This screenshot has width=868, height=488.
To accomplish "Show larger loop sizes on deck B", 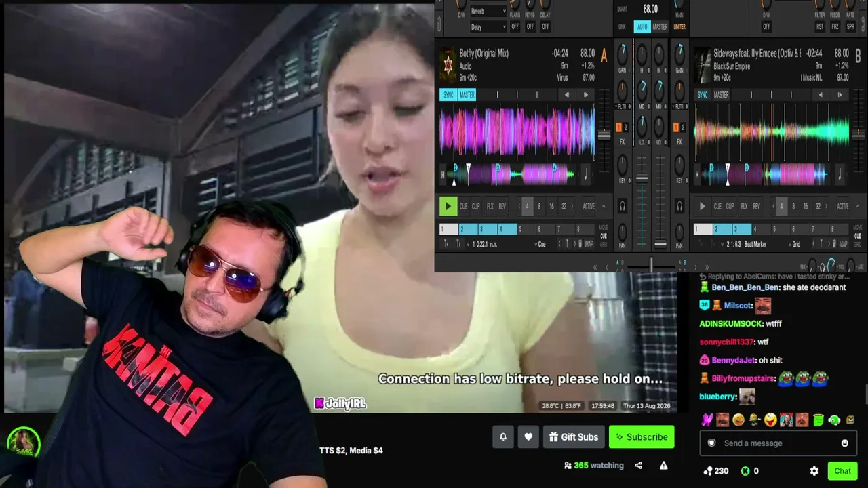I will point(827,207).
